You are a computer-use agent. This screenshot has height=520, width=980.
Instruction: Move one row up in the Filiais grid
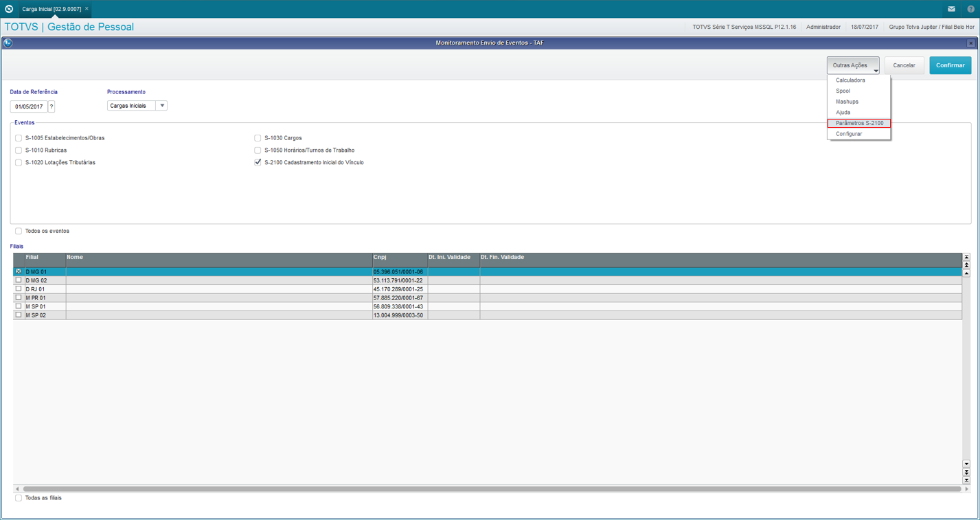966,273
